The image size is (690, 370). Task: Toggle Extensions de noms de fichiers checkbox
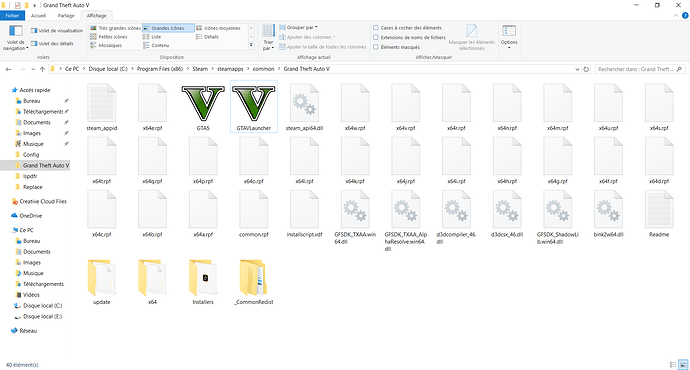pos(376,37)
